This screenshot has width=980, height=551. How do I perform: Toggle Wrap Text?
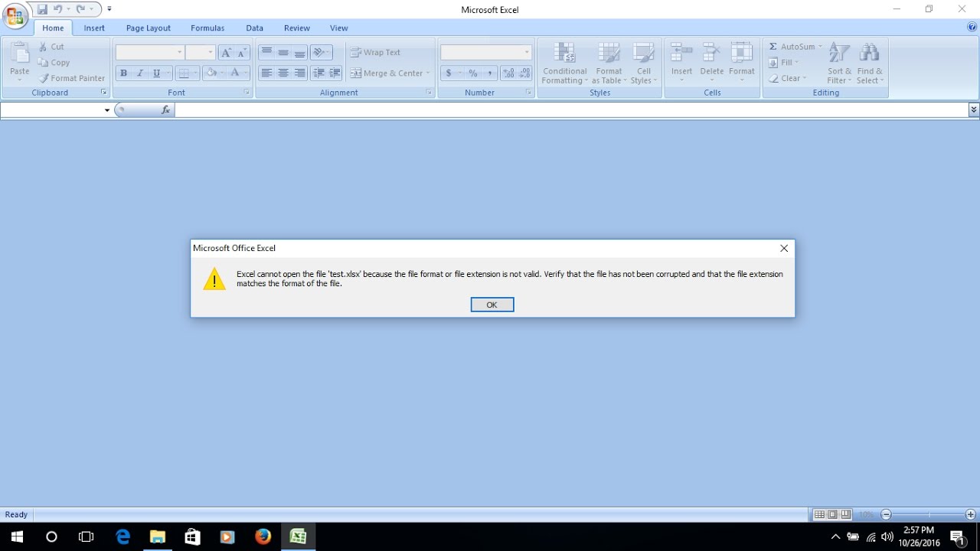376,53
